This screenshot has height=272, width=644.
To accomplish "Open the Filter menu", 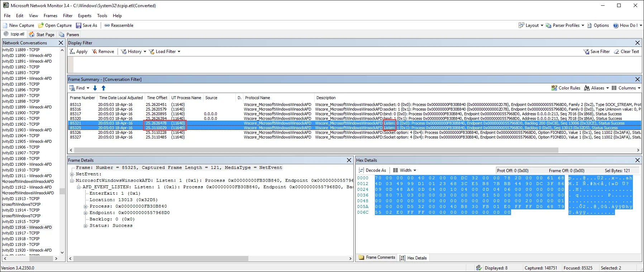I will 68,16.
